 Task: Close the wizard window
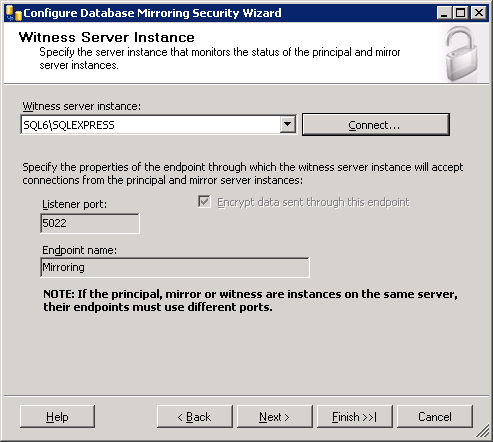tap(479, 13)
